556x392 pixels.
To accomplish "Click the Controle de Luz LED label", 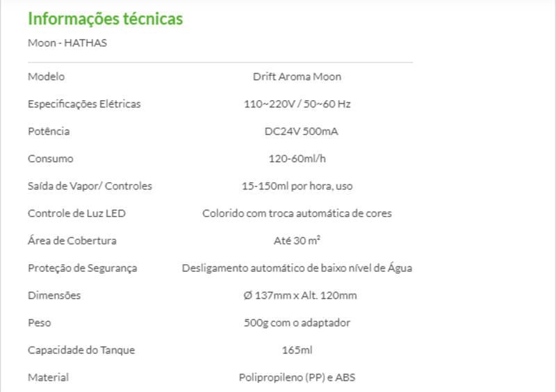I will coord(76,213).
